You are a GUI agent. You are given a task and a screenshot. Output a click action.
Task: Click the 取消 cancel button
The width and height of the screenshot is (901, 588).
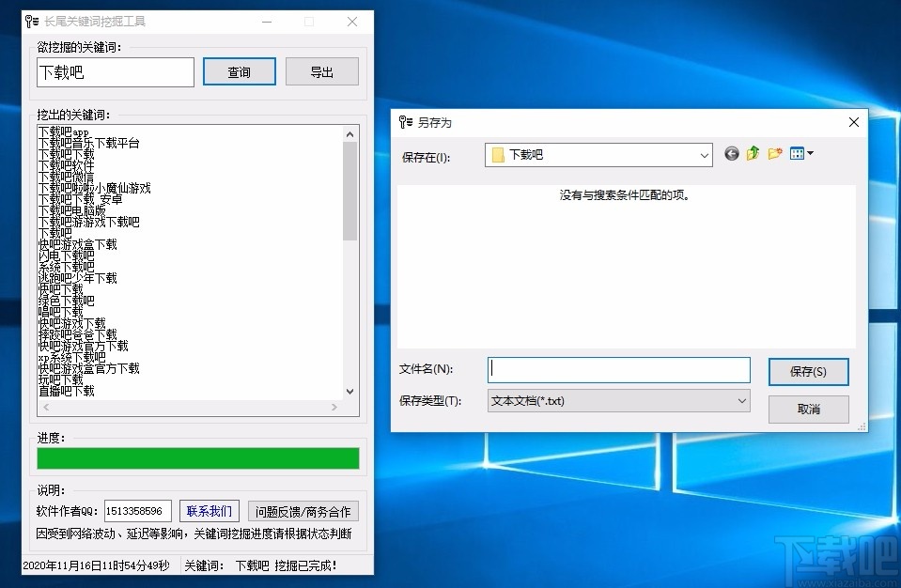click(x=807, y=409)
